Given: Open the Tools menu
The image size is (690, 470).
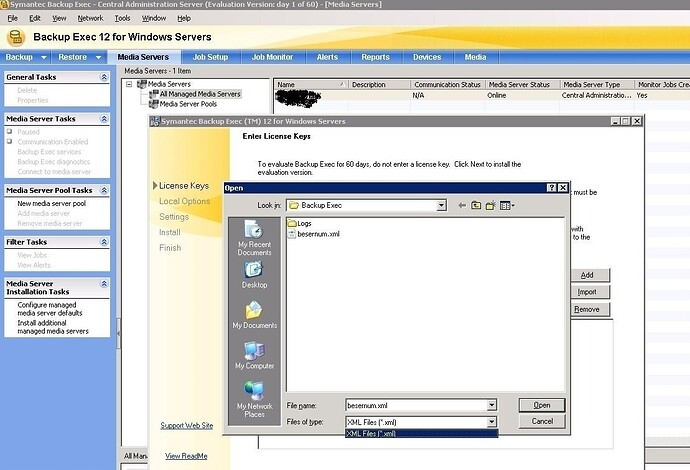Looking at the screenshot, I should 122,18.
